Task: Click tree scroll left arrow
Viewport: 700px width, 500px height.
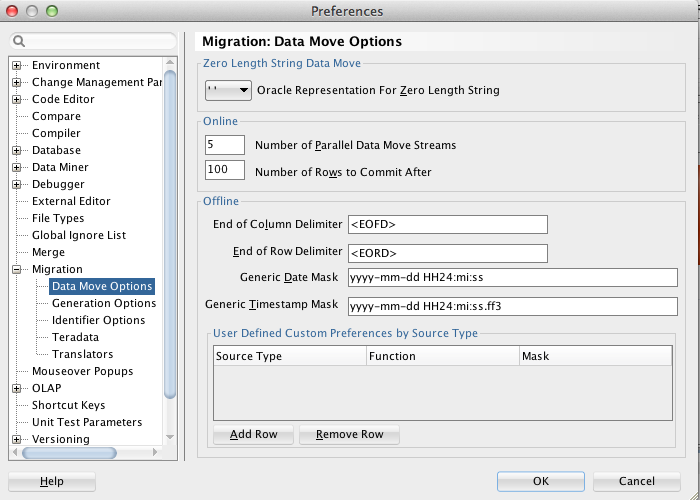Action: (x=15, y=452)
